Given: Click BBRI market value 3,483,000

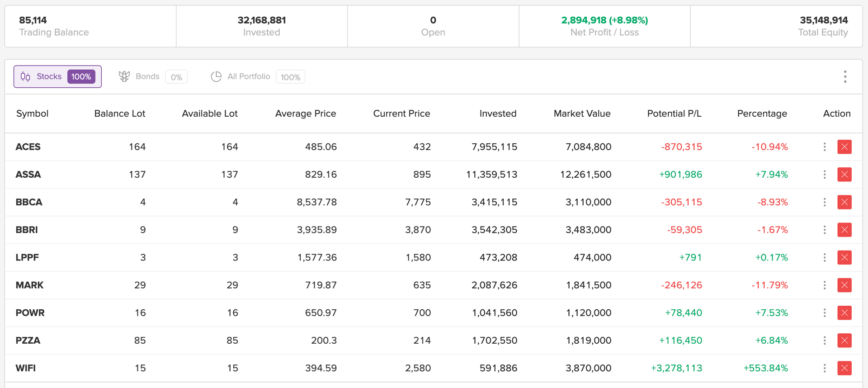Looking at the screenshot, I should (x=589, y=230).
